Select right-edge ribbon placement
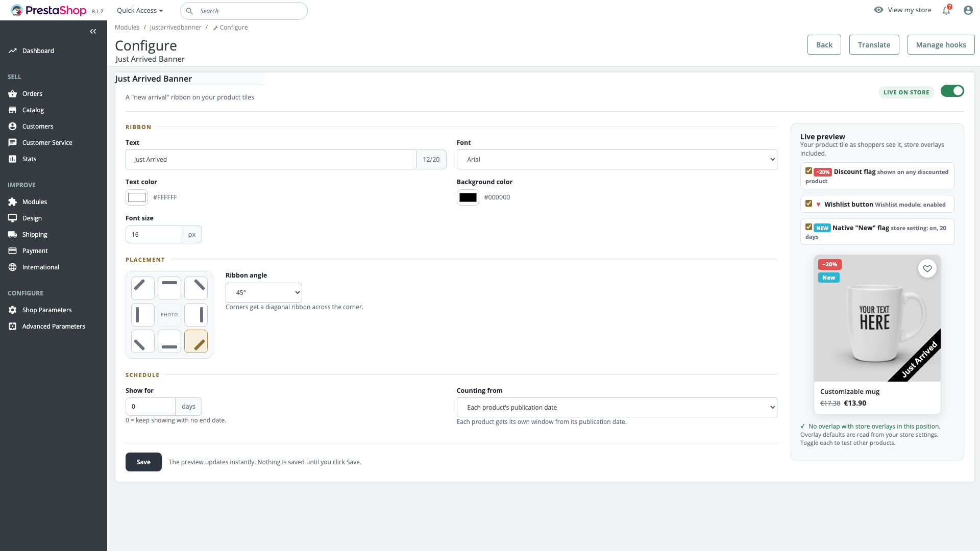Viewport: 980px width, 551px height. click(x=196, y=315)
